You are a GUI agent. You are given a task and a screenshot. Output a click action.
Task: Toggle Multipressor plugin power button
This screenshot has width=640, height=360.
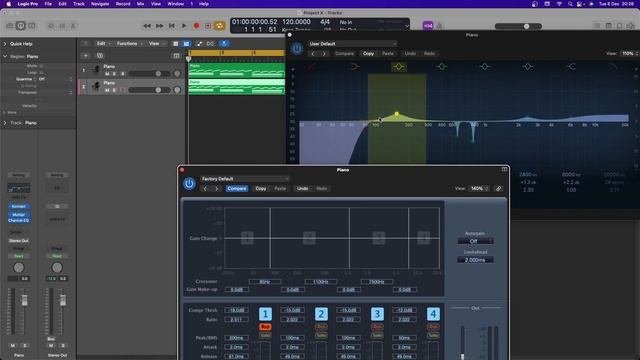[189, 184]
